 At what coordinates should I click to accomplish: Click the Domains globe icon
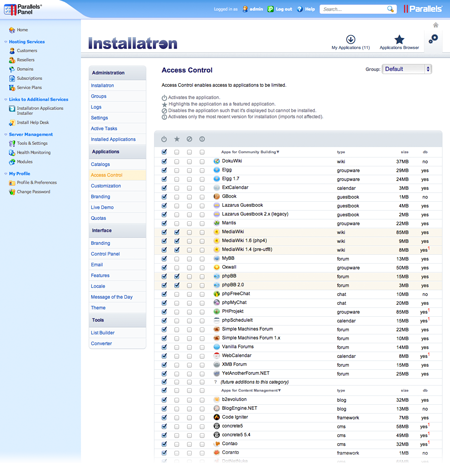pos(12,69)
